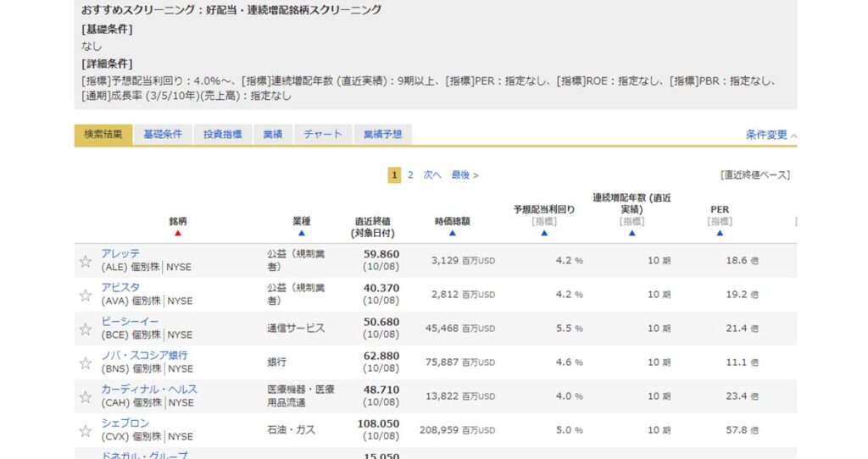Open カーディナル・ヘルス stock link
This screenshot has height=459, width=868.
click(149, 390)
